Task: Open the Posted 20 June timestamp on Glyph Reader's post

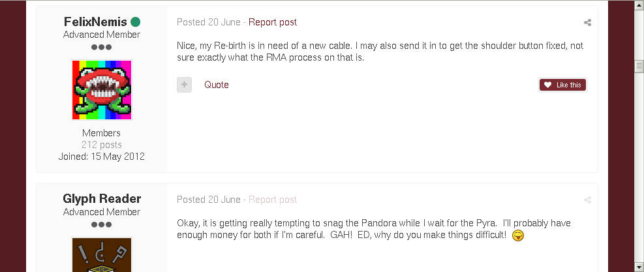Action: [209, 200]
